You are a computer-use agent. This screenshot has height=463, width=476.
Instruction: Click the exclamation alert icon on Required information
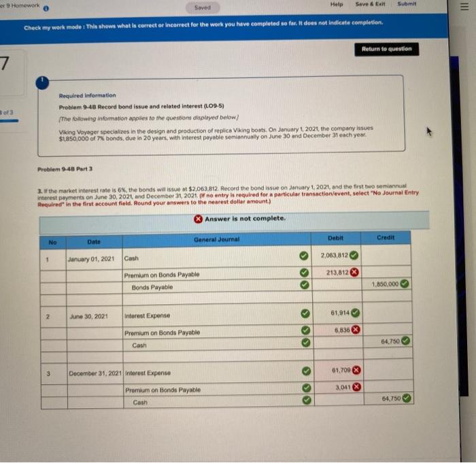coord(42,83)
